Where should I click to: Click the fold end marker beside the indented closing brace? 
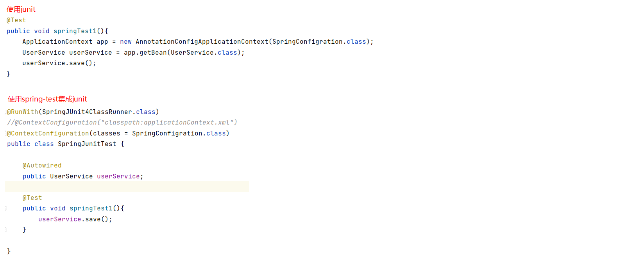point(5,230)
